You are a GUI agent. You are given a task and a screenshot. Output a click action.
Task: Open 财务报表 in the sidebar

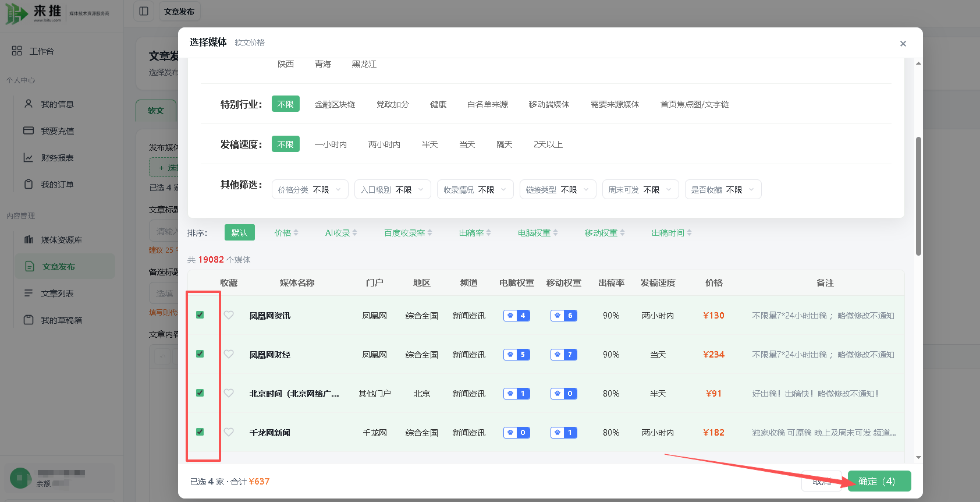tap(57, 158)
